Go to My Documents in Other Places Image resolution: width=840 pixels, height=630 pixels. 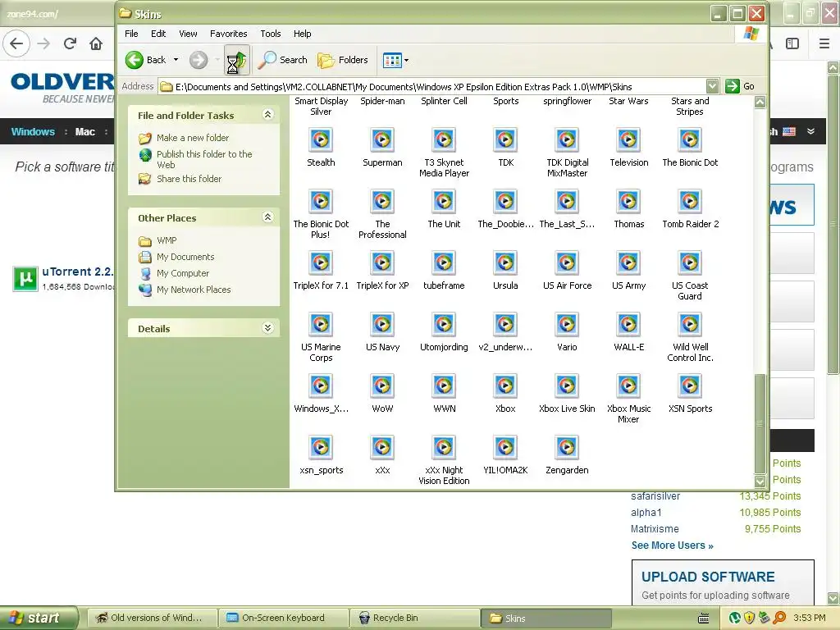pos(185,257)
